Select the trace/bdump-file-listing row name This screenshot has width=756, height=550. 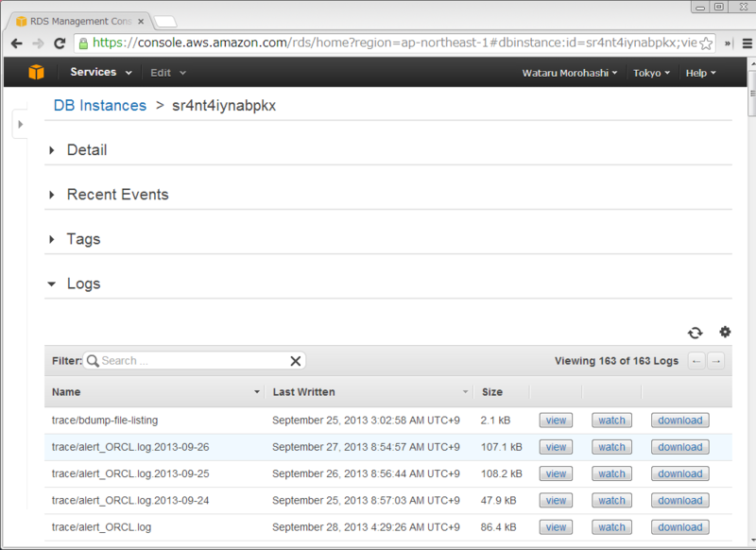[105, 421]
